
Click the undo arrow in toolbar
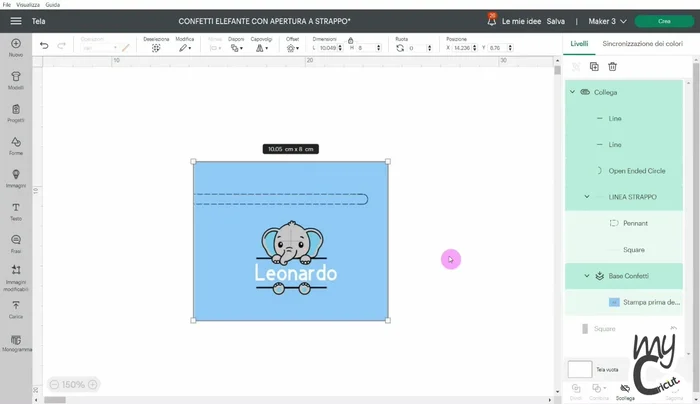point(44,45)
